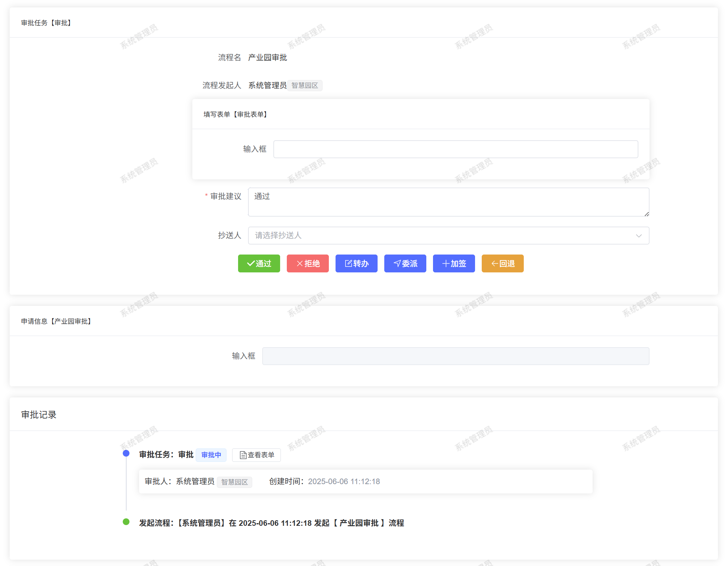Click the 审批中 status tag
This screenshot has height=566, width=728.
point(211,455)
